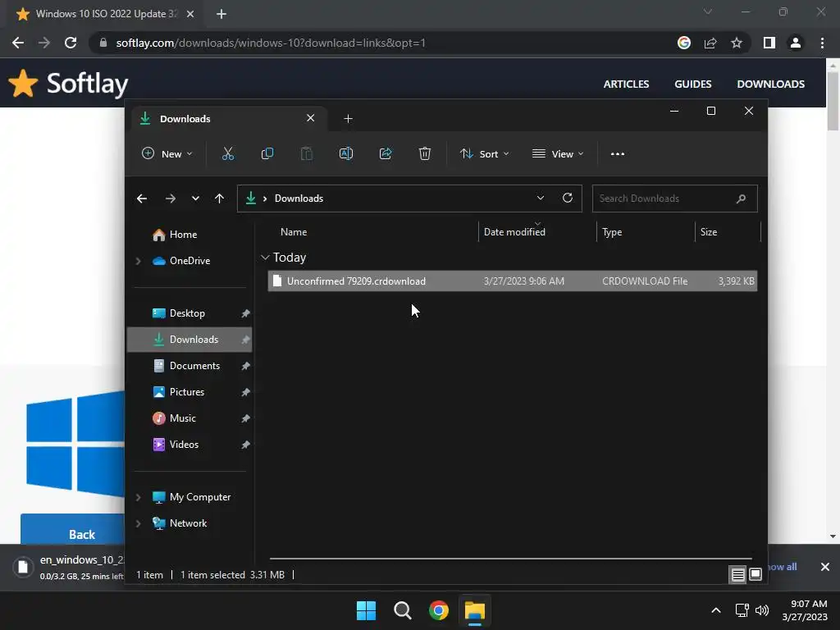Viewport: 840px width, 630px height.
Task: Expand the address bar history dropdown
Action: 541,198
